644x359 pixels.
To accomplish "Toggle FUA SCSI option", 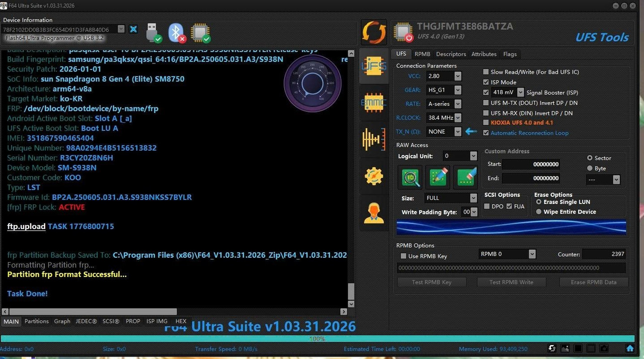I will (509, 206).
